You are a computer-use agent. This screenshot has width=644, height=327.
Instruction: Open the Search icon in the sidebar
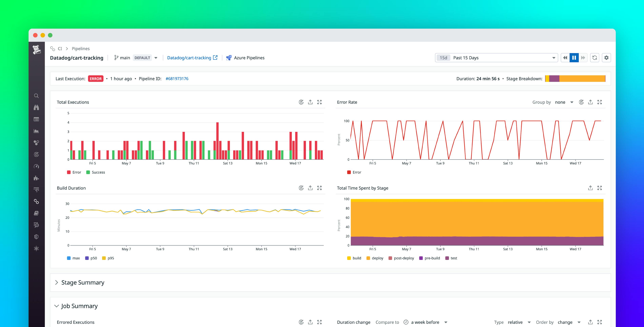click(x=36, y=96)
